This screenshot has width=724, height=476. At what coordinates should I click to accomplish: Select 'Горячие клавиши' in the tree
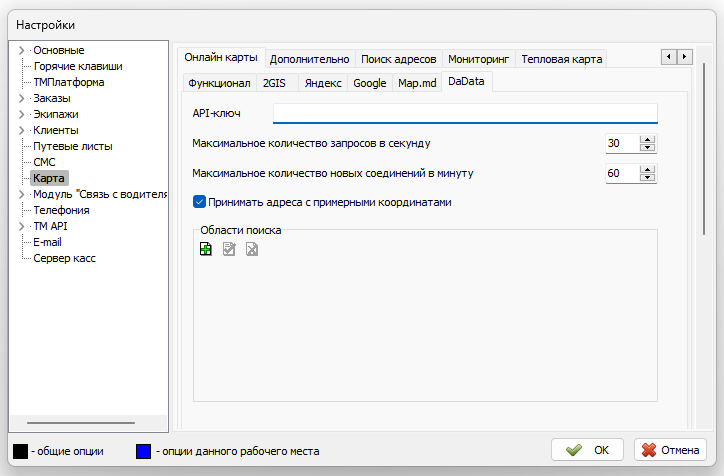click(x=78, y=66)
